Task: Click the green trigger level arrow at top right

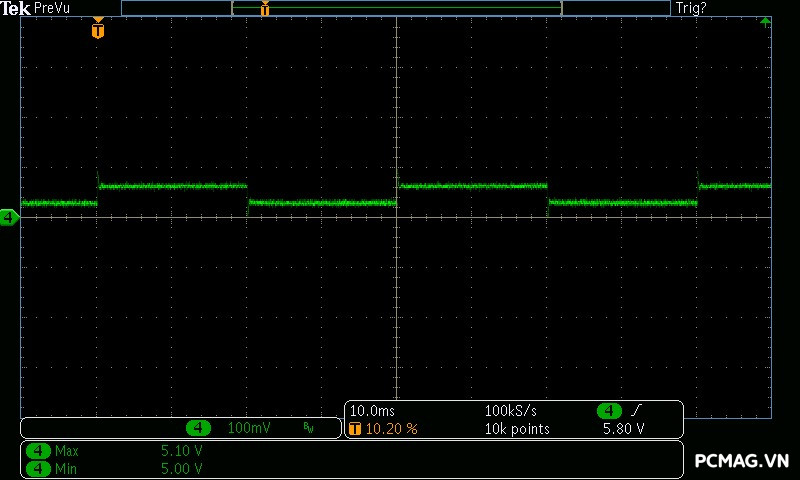Action: (765, 22)
